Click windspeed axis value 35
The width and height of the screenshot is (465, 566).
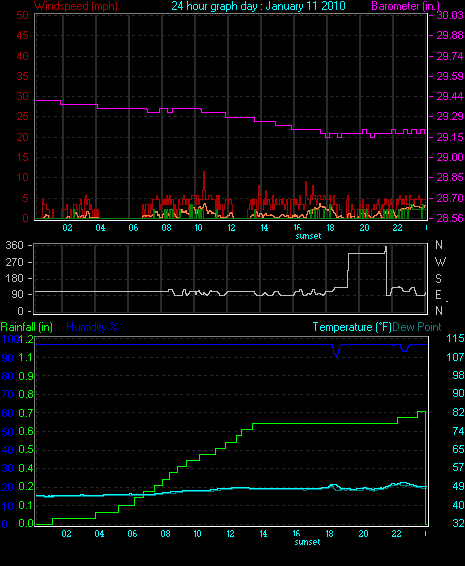(x=22, y=76)
